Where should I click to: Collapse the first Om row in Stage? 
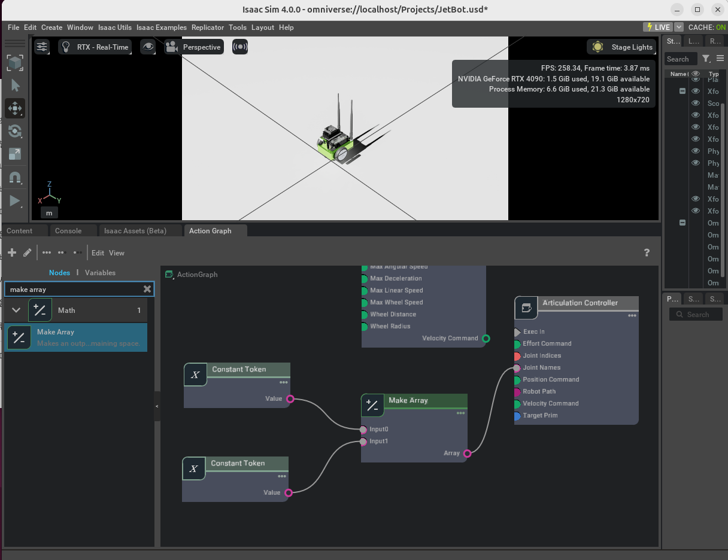682,223
